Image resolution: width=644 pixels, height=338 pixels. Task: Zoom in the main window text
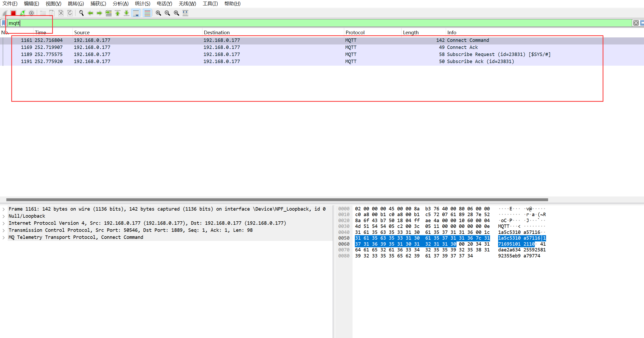158,13
